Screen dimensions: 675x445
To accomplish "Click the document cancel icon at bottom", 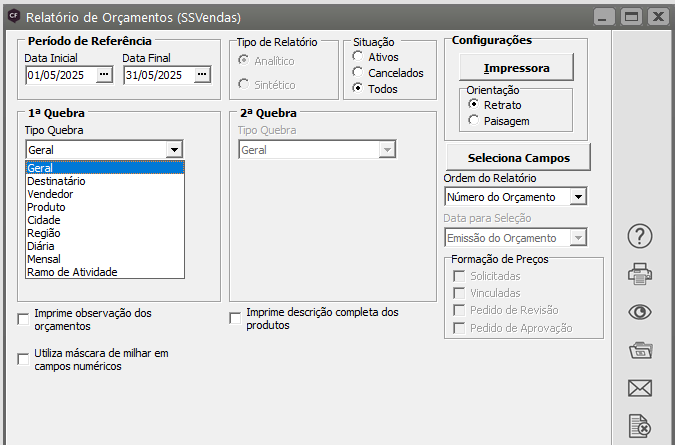I will pyautogui.click(x=640, y=426).
